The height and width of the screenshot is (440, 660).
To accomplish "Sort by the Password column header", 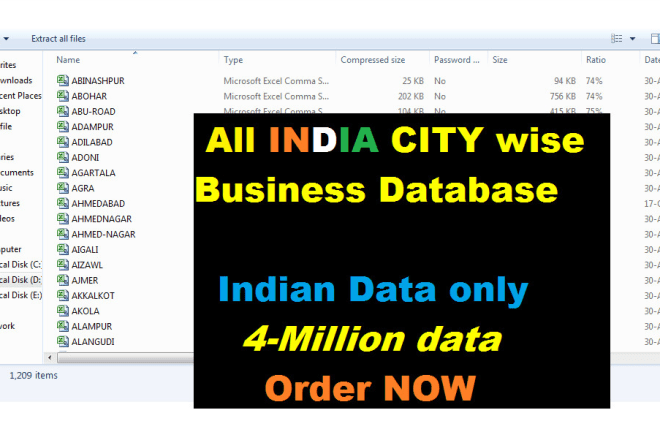I will pos(457,60).
